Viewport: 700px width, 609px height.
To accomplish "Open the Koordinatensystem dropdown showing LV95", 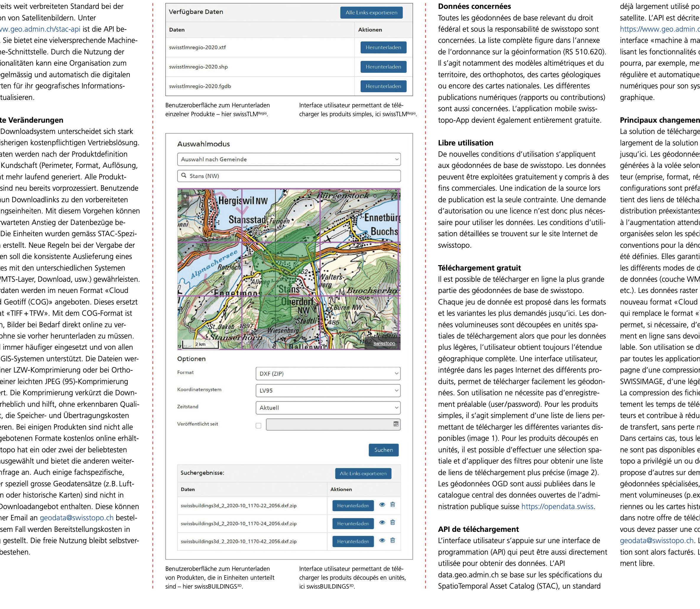I will click(328, 391).
